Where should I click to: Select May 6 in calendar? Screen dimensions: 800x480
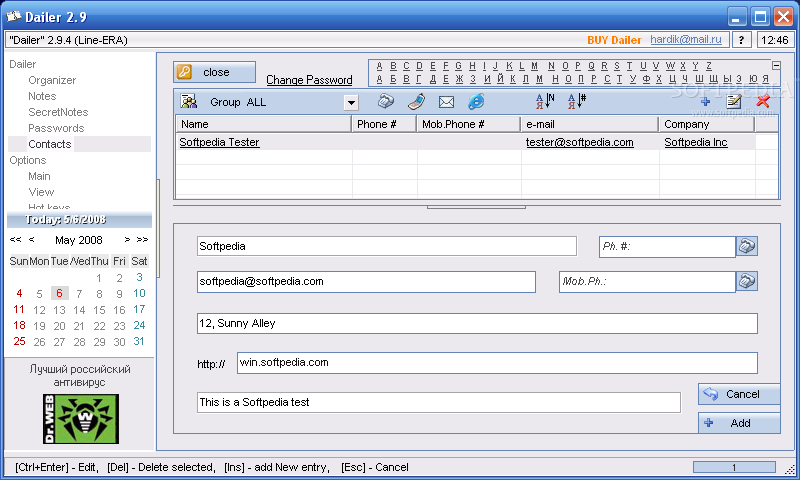[x=59, y=293]
